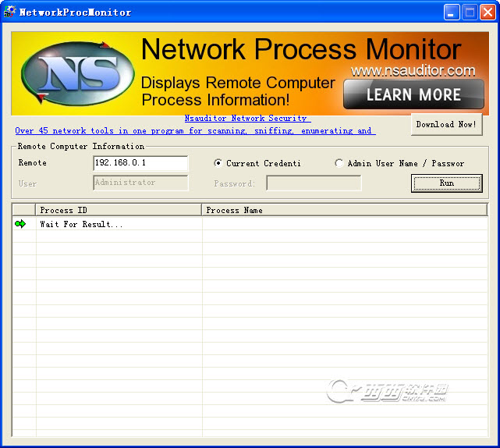This screenshot has height=448, width=500.
Task: Click the Remote IP address field
Action: pyautogui.click(x=140, y=163)
